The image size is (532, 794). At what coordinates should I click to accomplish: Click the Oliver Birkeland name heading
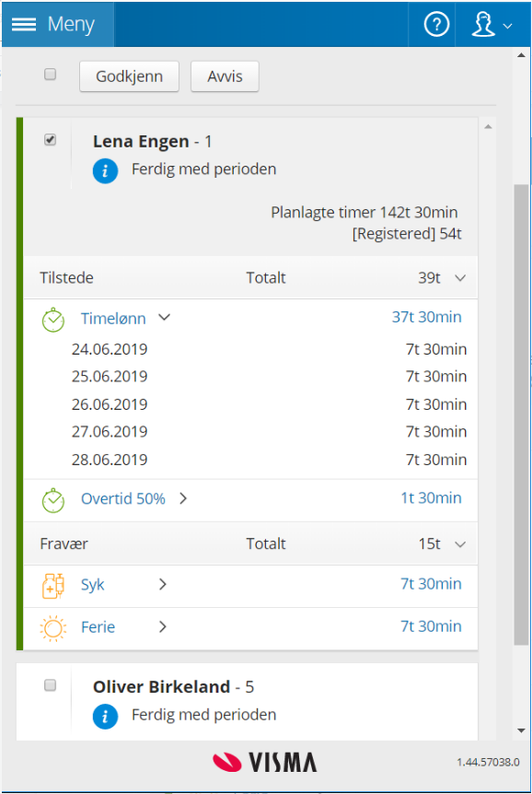click(161, 687)
